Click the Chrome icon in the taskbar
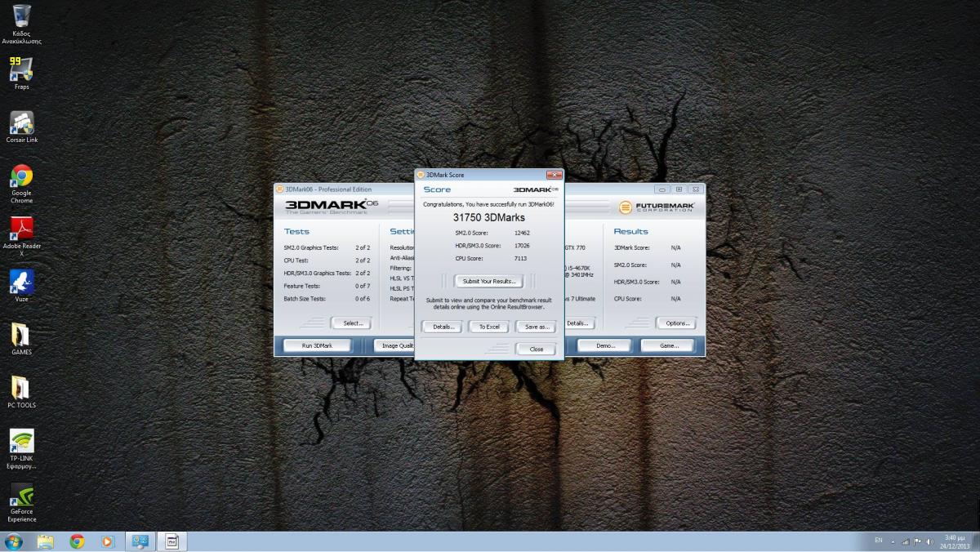Image resolution: width=980 pixels, height=552 pixels. (x=77, y=541)
